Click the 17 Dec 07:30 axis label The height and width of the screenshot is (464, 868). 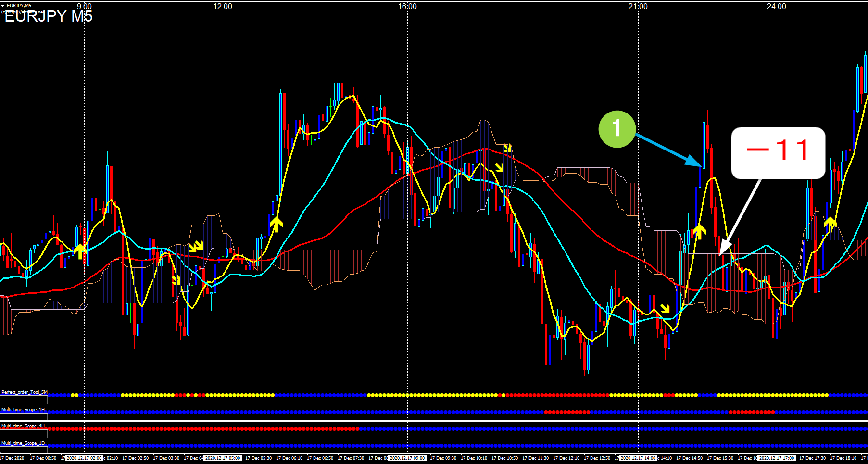(351, 458)
